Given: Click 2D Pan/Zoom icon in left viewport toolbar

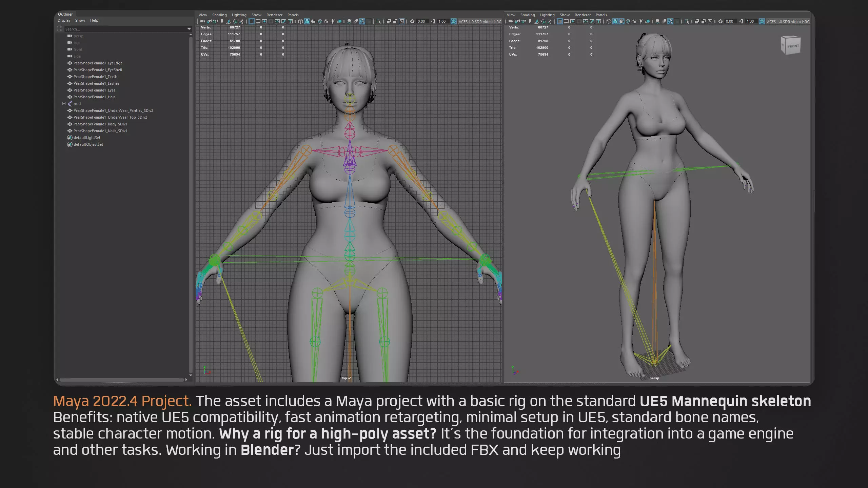Looking at the screenshot, I should point(235,21).
